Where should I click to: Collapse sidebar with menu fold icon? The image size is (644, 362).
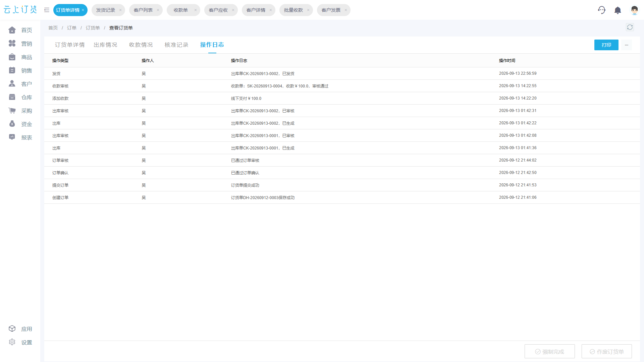coord(47,10)
